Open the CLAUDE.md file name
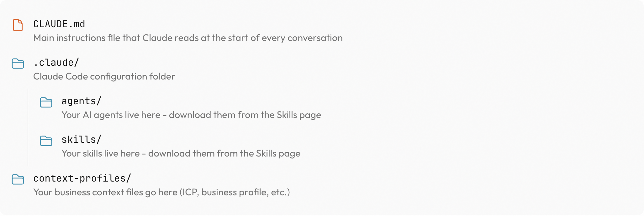The image size is (644, 216). (59, 24)
